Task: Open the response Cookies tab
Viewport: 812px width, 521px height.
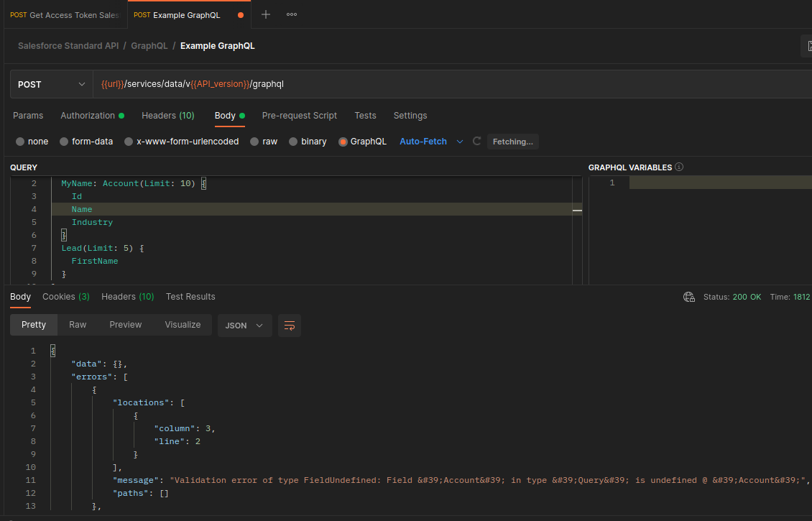Action: coord(65,297)
